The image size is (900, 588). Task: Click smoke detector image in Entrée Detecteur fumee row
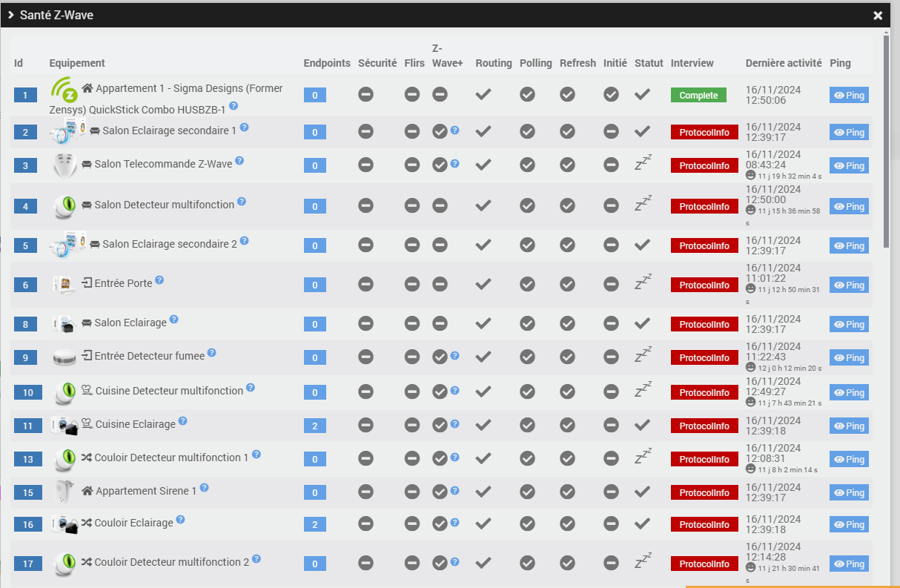[64, 357]
